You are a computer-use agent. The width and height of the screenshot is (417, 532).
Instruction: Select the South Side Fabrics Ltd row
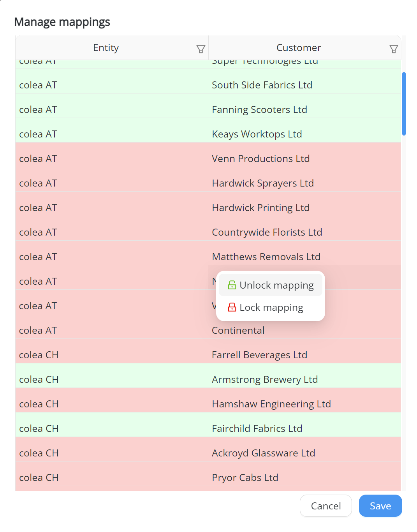262,85
